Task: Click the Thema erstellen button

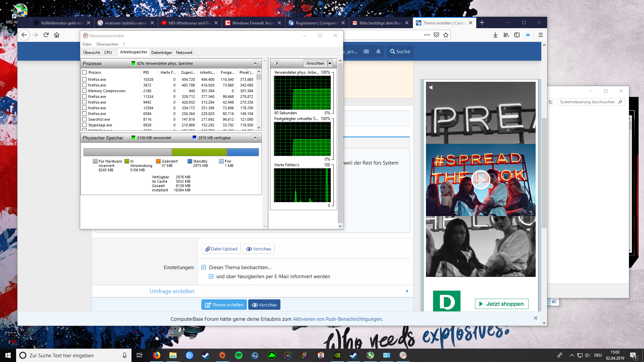Action: point(224,305)
